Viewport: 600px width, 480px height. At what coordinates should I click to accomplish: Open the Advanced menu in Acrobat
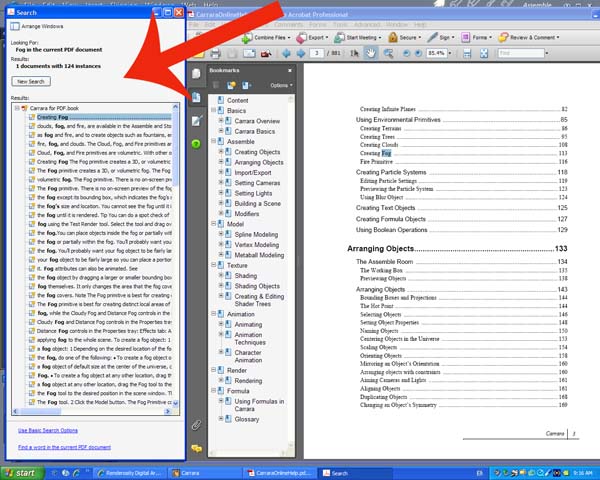point(367,25)
